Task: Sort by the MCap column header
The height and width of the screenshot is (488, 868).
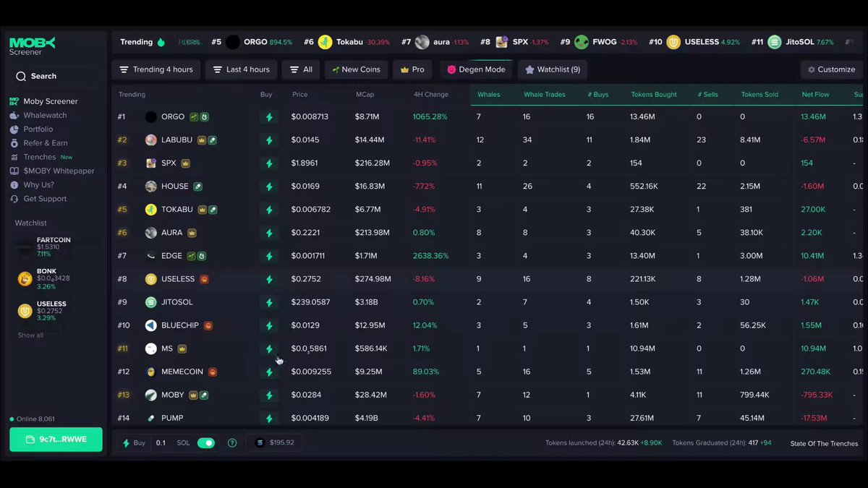Action: pos(365,95)
